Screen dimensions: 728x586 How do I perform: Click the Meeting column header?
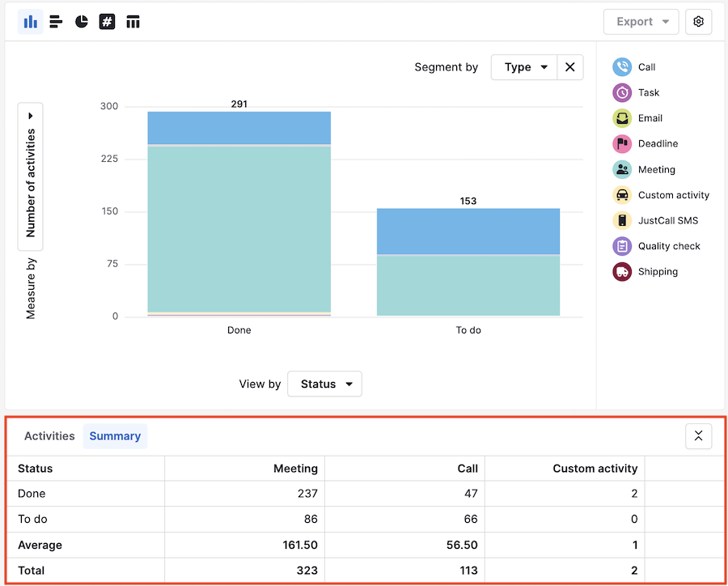(295, 468)
